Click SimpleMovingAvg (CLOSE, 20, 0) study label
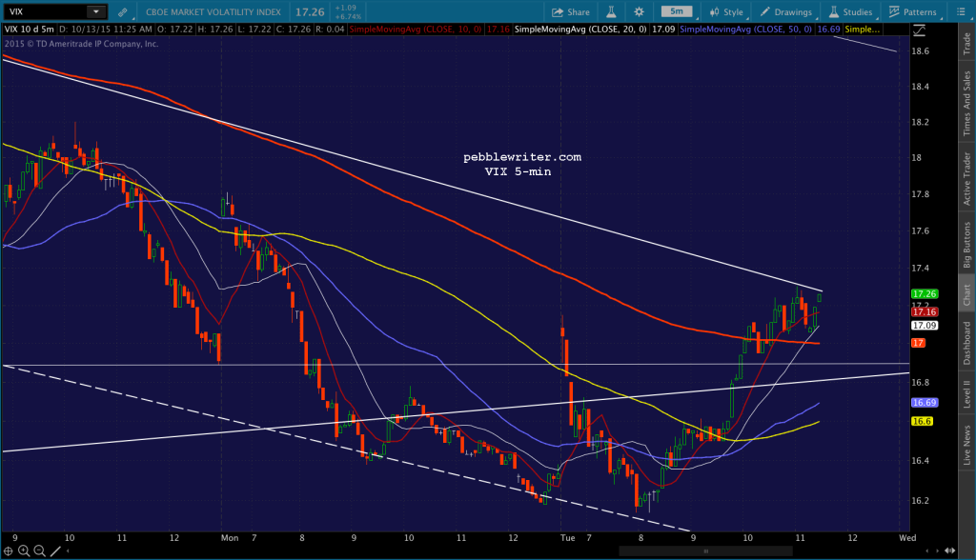976x560 pixels. click(581, 30)
